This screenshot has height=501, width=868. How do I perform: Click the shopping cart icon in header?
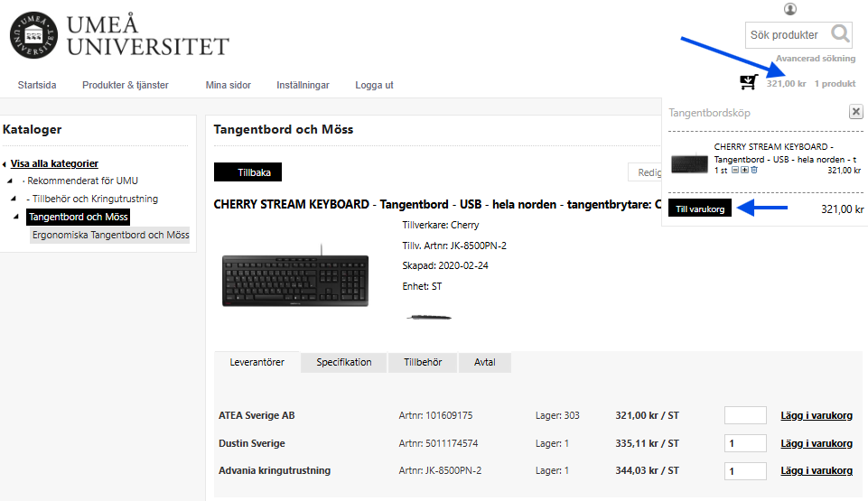pyautogui.click(x=748, y=83)
